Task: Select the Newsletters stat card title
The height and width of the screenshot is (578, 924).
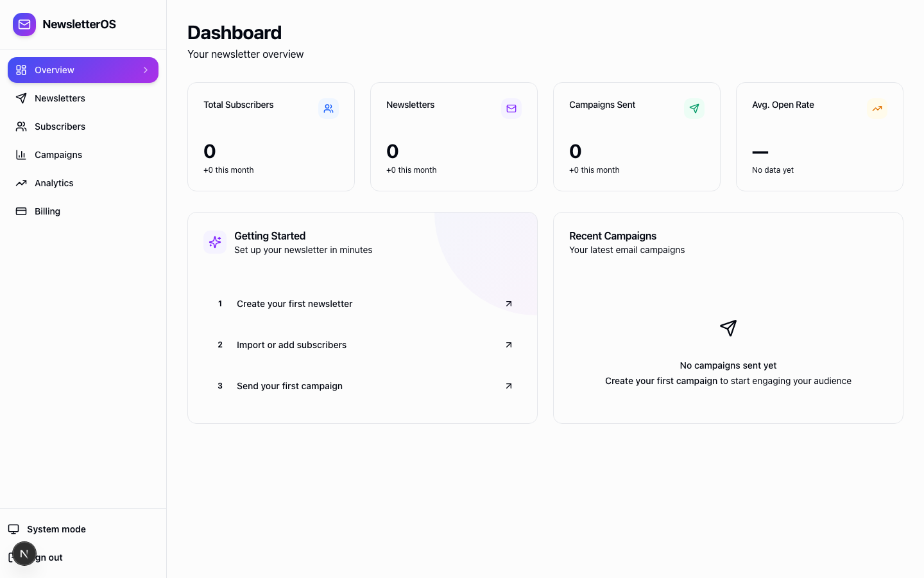Action: 411,105
